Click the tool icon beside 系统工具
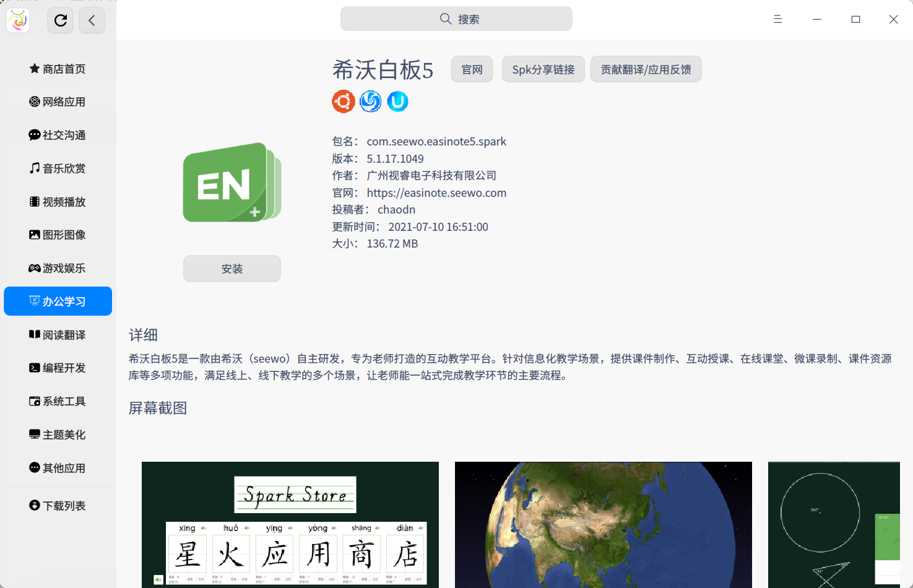 (x=35, y=401)
